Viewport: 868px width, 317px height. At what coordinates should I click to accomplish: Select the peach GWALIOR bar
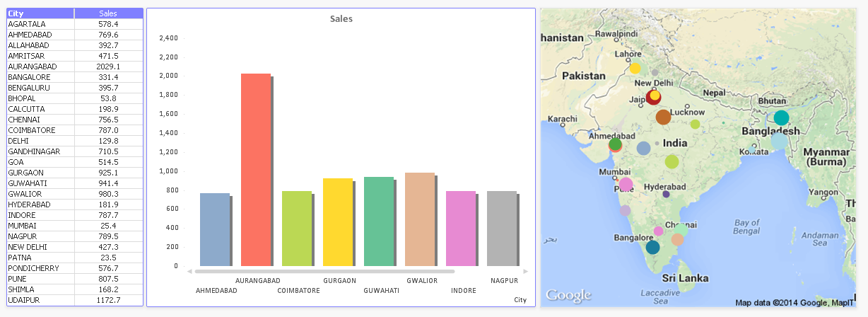coord(420,219)
